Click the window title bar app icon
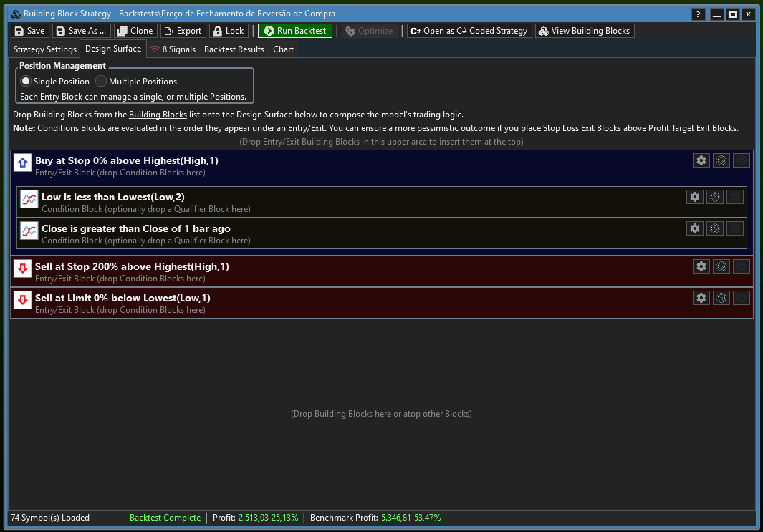The height and width of the screenshot is (532, 763). (x=16, y=14)
